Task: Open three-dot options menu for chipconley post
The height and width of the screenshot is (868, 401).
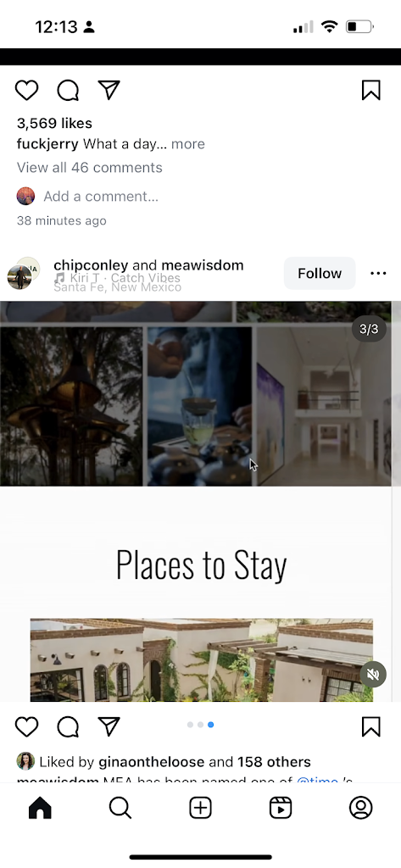Action: click(378, 273)
